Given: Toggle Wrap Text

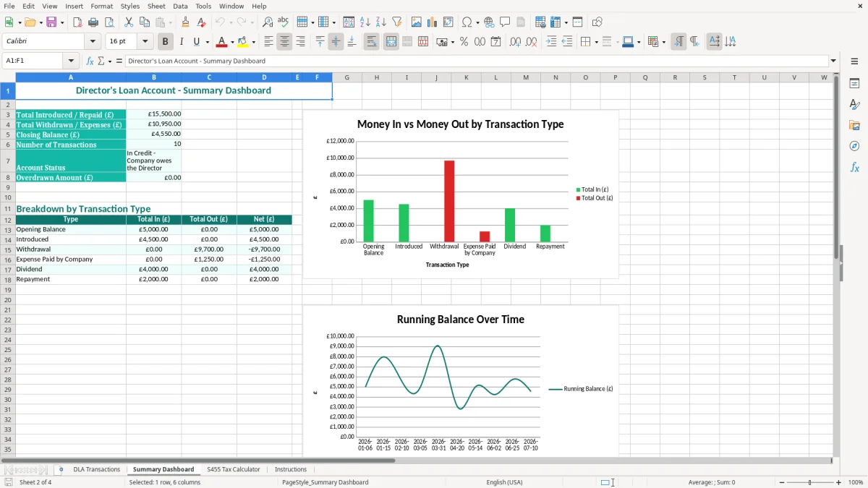Looking at the screenshot, I should click(x=371, y=42).
